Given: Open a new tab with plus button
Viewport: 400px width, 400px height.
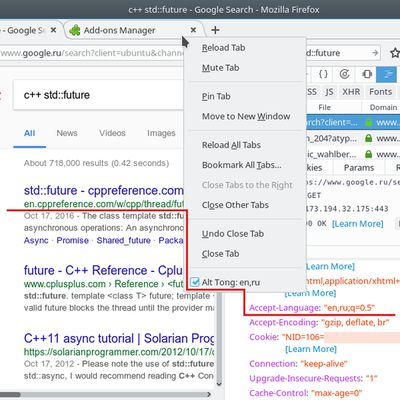Looking at the screenshot, I should 215,30.
